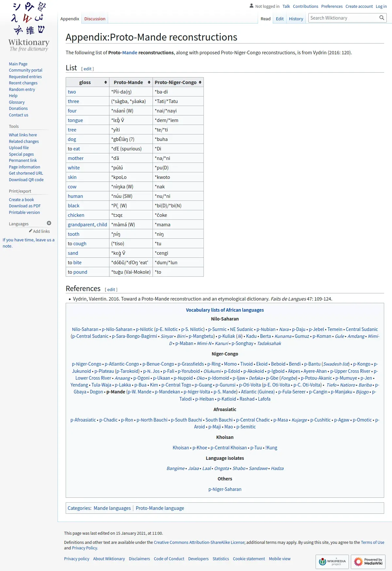Click the Powered by MediaWiki badge
Image resolution: width=392 pixels, height=571 pixels.
(368, 562)
